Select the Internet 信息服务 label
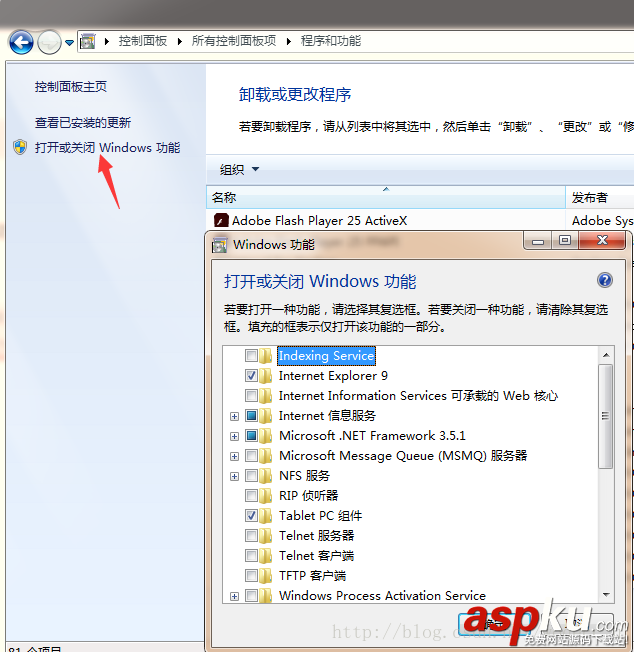This screenshot has height=652, width=634. (x=327, y=415)
